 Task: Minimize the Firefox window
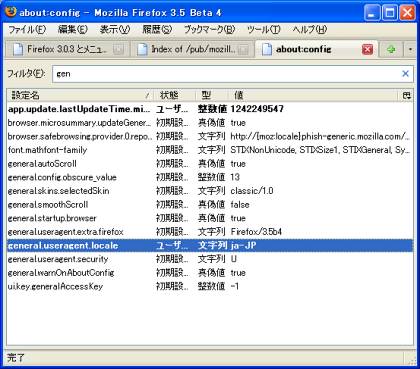[372, 13]
